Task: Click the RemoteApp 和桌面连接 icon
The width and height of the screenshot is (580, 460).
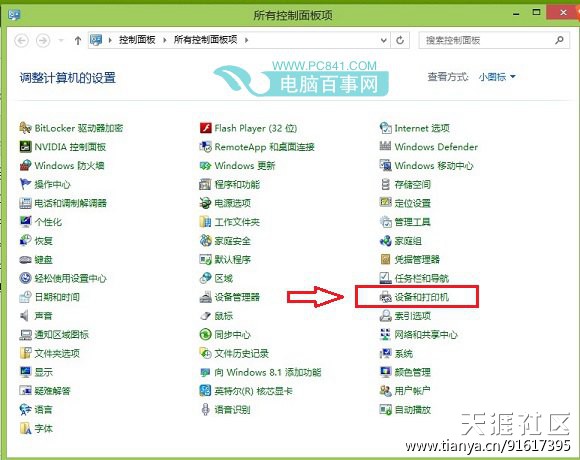Action: [205, 146]
